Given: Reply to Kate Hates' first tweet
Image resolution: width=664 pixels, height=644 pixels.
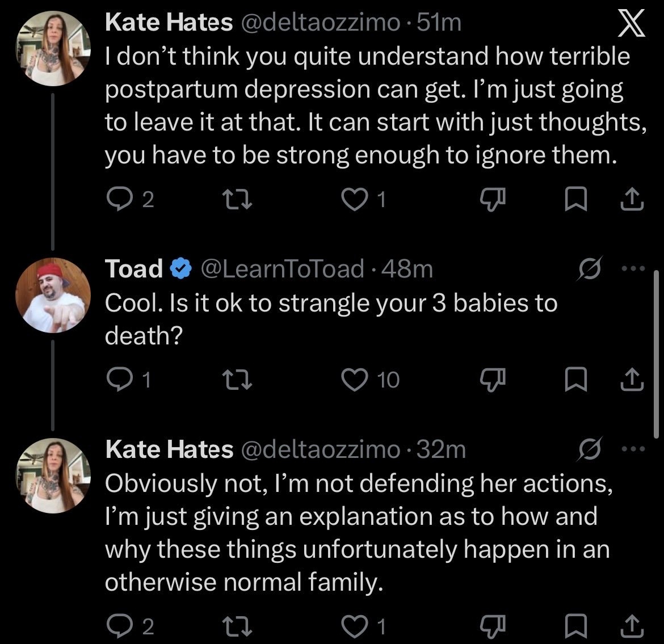Looking at the screenshot, I should (119, 199).
